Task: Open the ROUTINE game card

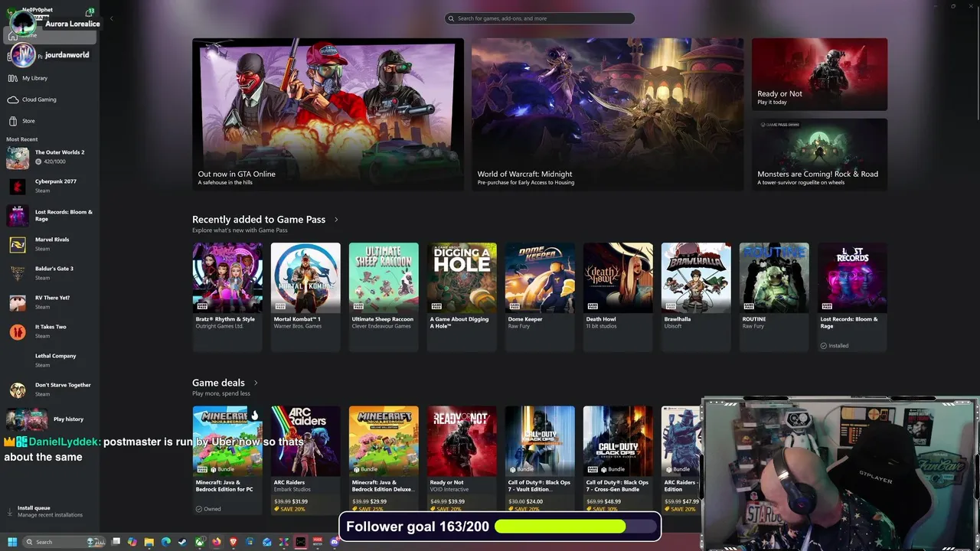Action: tap(774, 297)
